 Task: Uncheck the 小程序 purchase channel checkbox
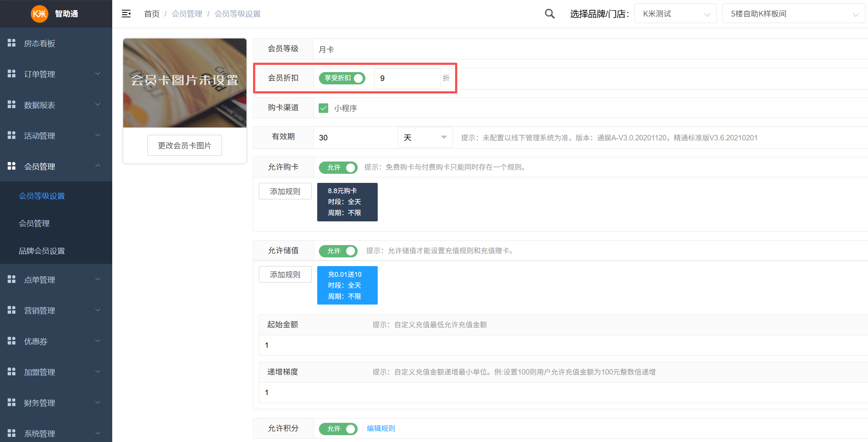coord(323,108)
